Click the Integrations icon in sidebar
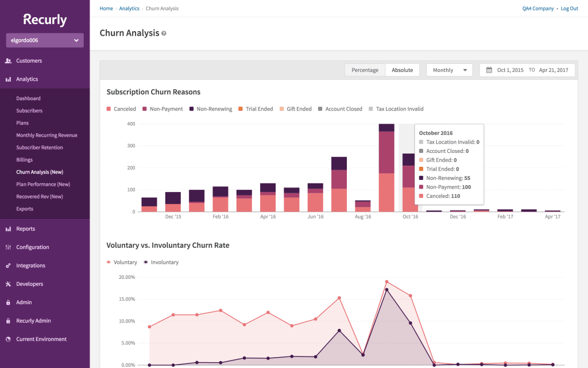Viewport: 588px width, 368px height. 8,266
